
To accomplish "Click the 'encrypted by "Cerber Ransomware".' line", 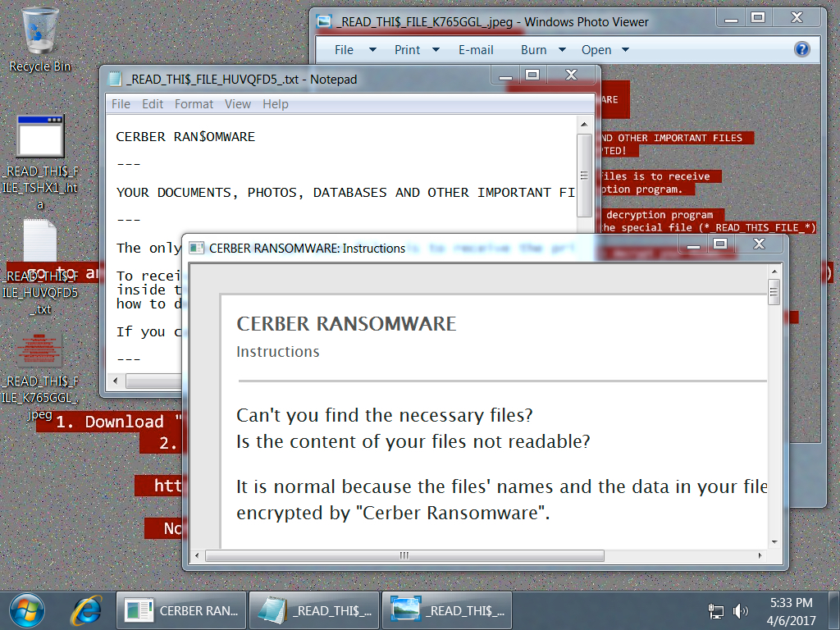I will point(393,513).
